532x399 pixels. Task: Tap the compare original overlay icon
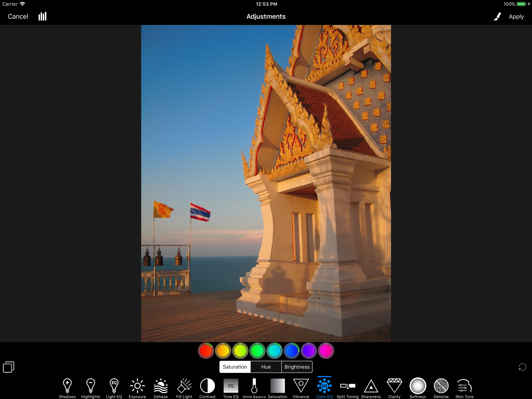[x=9, y=367]
